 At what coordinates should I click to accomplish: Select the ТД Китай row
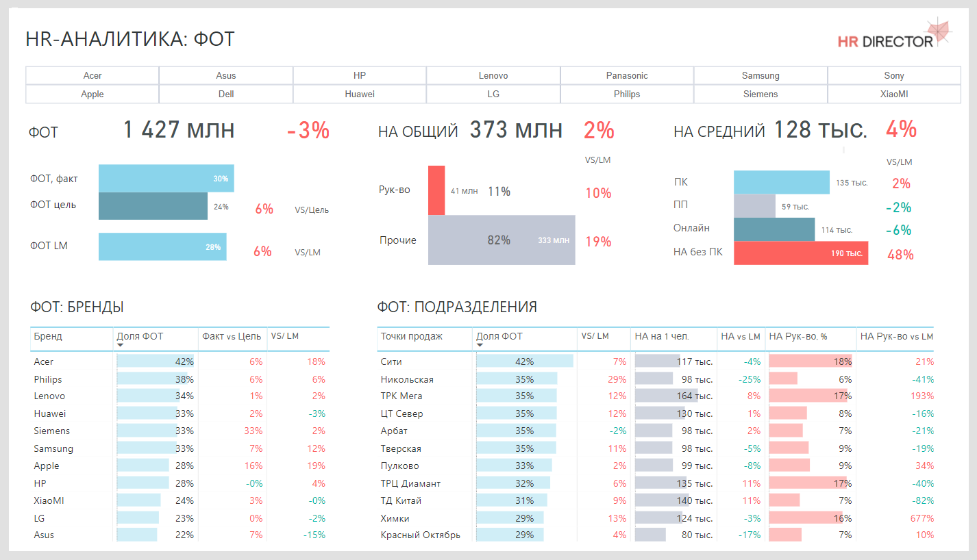click(x=656, y=500)
